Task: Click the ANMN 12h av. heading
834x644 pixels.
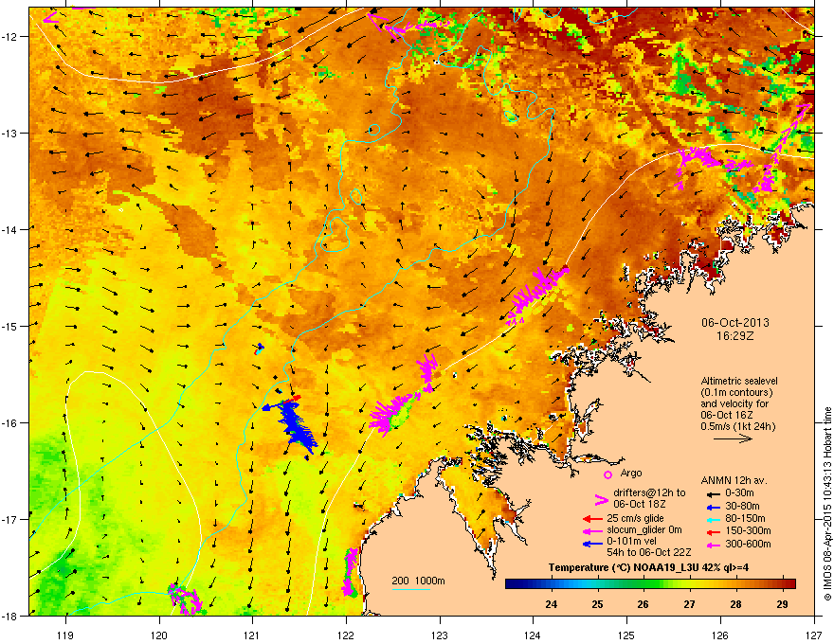Action: click(x=734, y=480)
